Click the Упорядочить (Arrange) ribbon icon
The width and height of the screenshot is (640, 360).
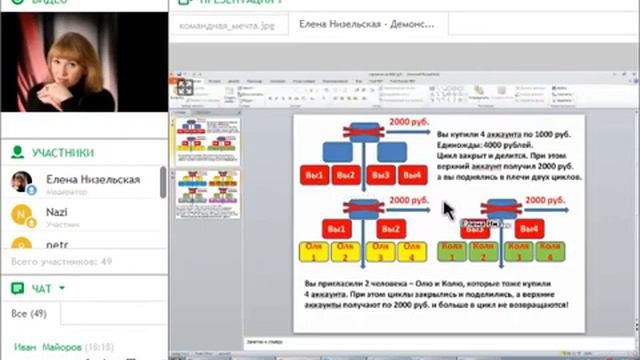coord(479,93)
